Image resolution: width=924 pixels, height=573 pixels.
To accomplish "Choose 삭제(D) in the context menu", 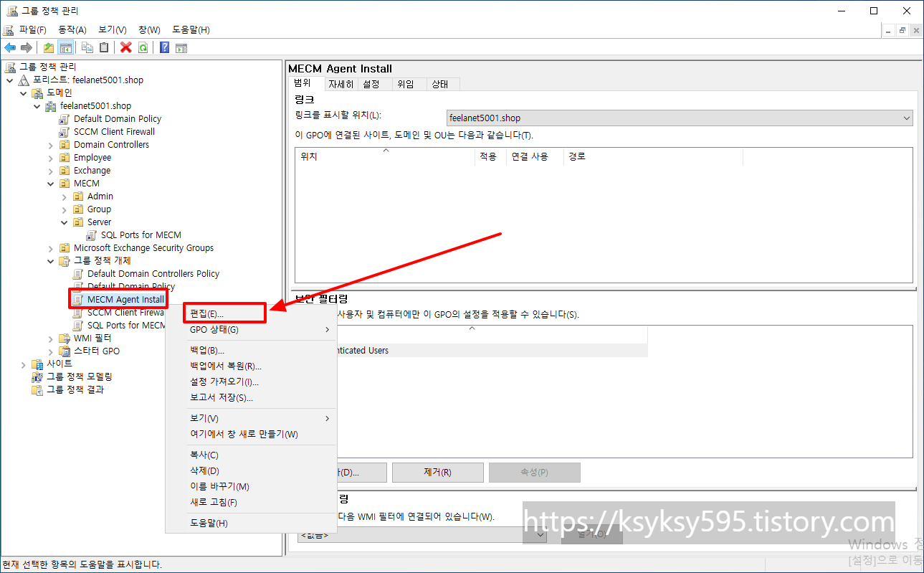I will click(251, 471).
